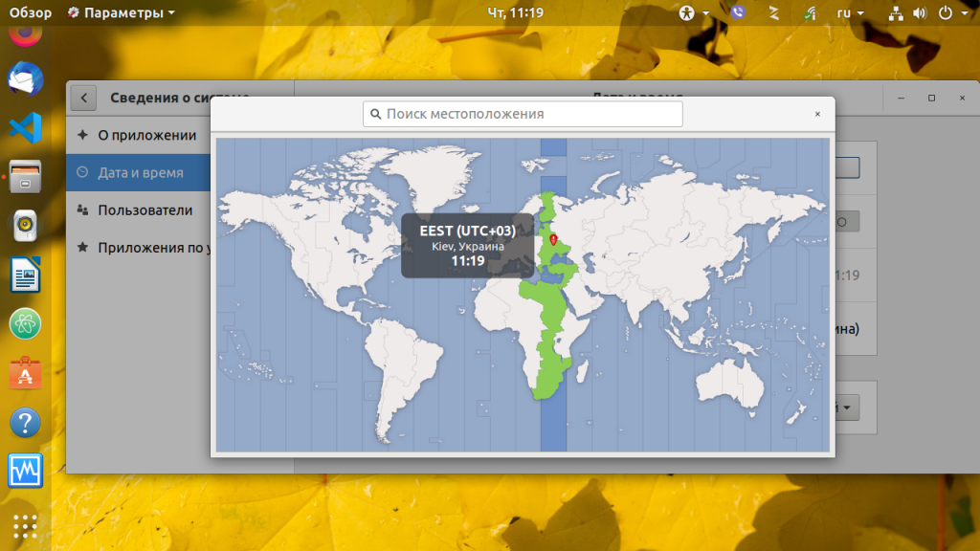Viewport: 980px width, 551px height.
Task: Open System Monitor from the dock
Action: (25, 471)
